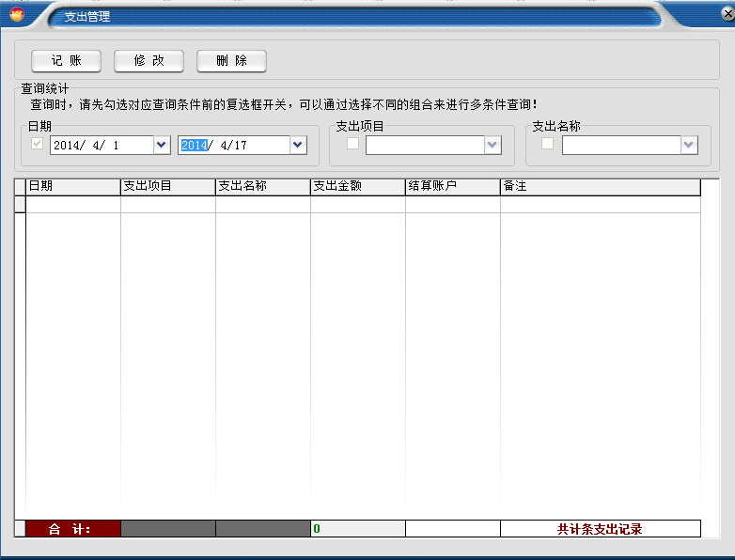Click the 日期 column header
Image resolution: width=735 pixels, height=560 pixels.
[73, 186]
